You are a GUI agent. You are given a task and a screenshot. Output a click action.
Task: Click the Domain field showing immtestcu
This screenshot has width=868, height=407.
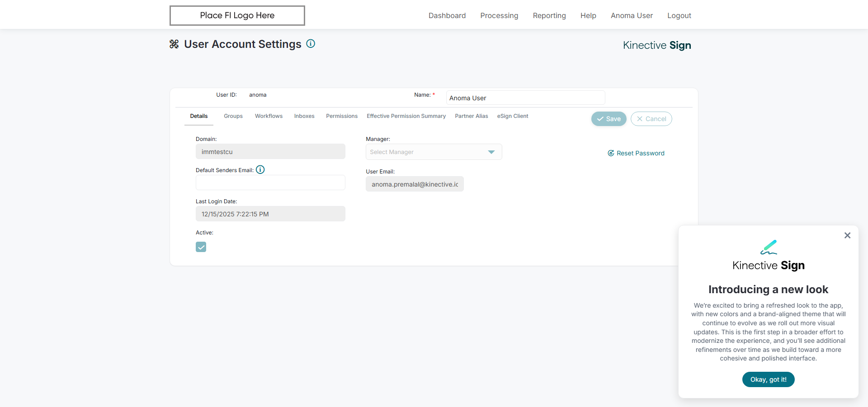[270, 151]
